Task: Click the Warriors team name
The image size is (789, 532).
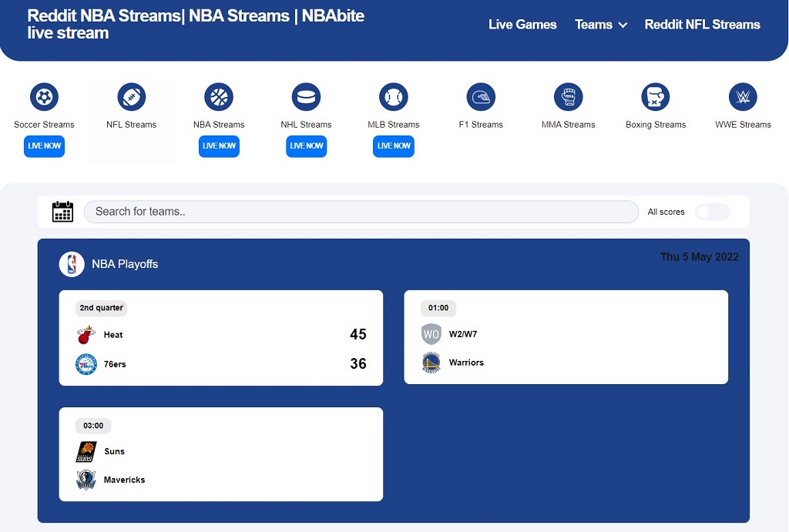Action: pos(466,363)
